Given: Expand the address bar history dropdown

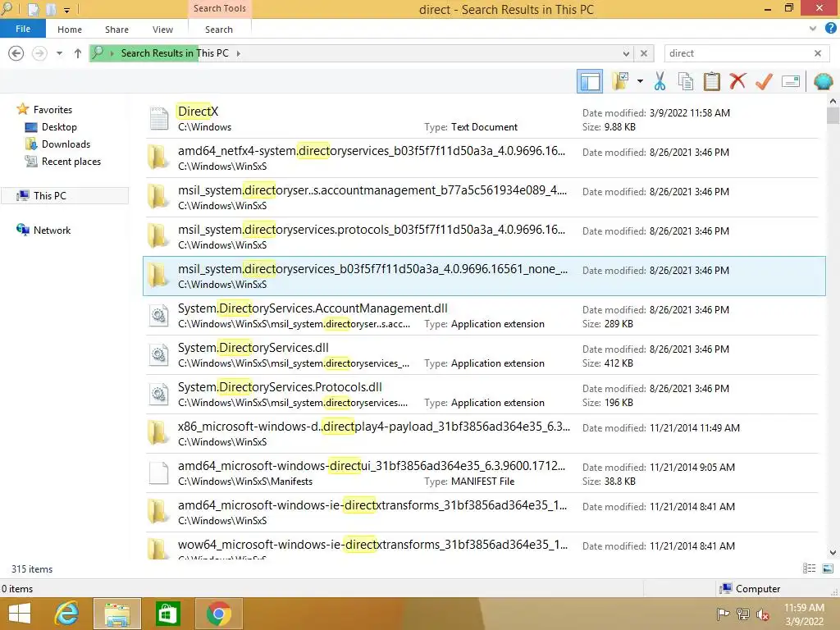Looking at the screenshot, I should point(626,53).
